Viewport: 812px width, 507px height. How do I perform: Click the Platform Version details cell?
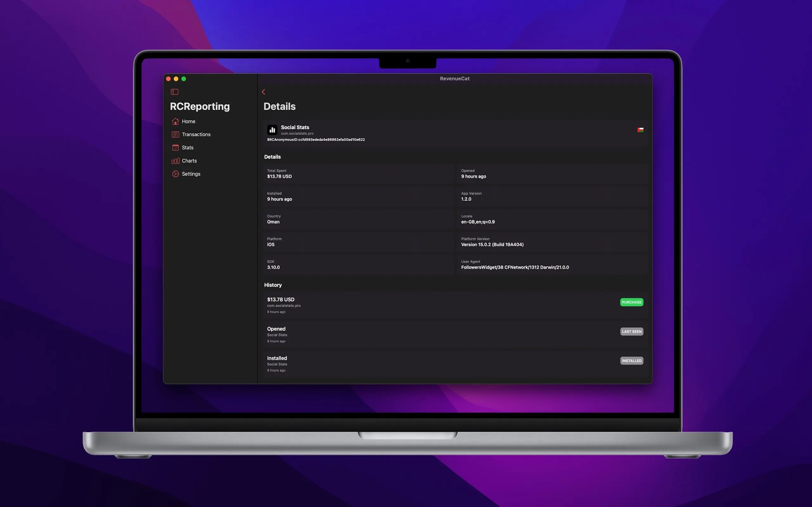click(x=552, y=242)
